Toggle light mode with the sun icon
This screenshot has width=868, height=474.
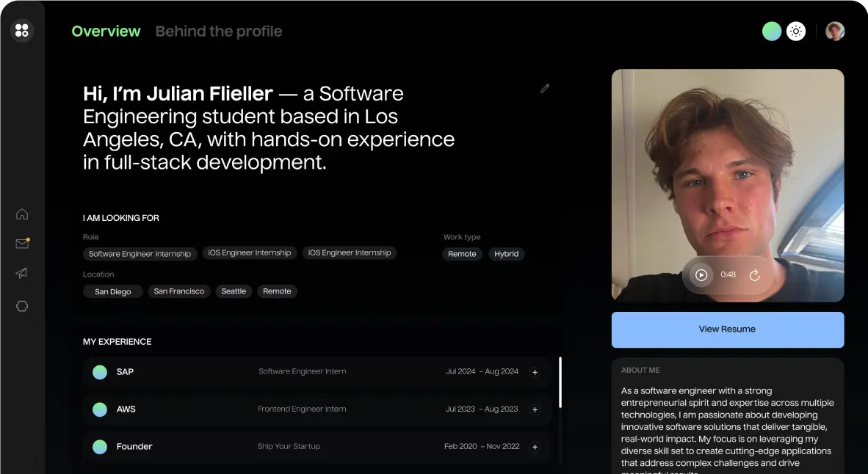[x=796, y=31]
